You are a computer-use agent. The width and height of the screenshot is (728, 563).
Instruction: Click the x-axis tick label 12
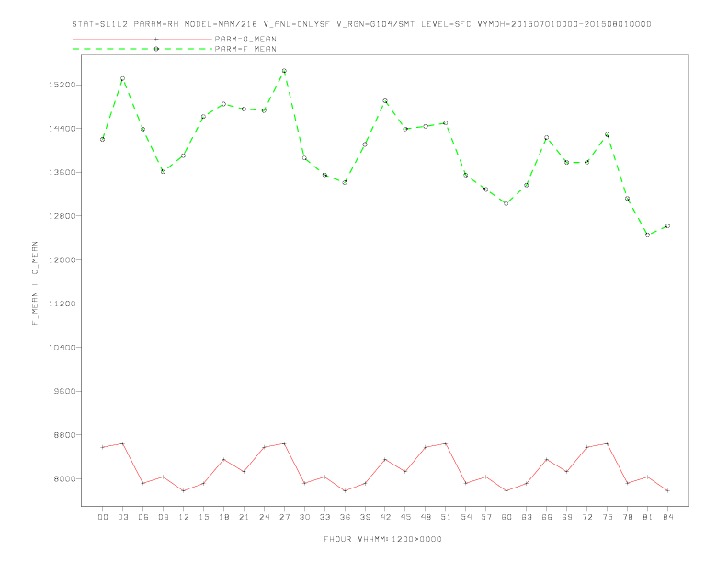(184, 517)
